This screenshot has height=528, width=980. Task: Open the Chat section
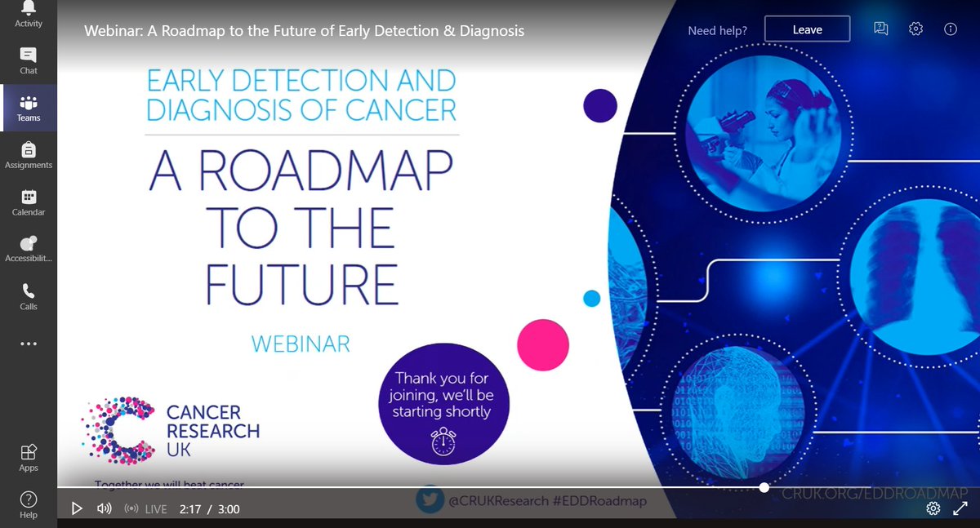click(x=28, y=61)
